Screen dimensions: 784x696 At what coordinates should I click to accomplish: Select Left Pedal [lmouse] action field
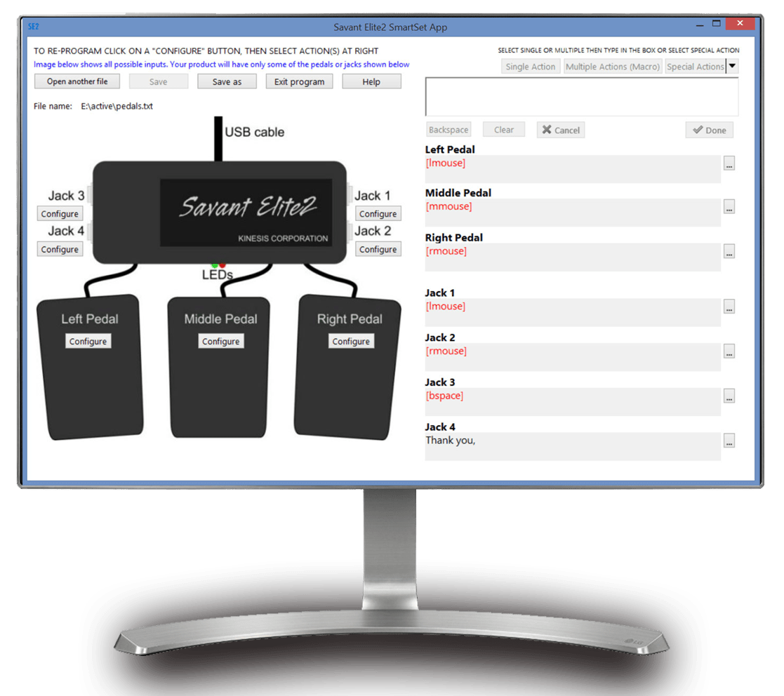pos(573,169)
